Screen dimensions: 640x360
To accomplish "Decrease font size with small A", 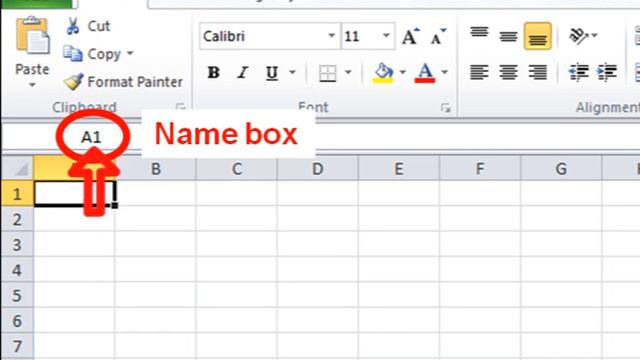I will click(x=438, y=36).
